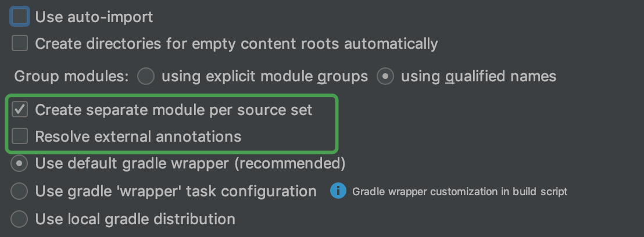Click the 'using qualified names' label text
The image size is (644, 237).
click(x=478, y=76)
